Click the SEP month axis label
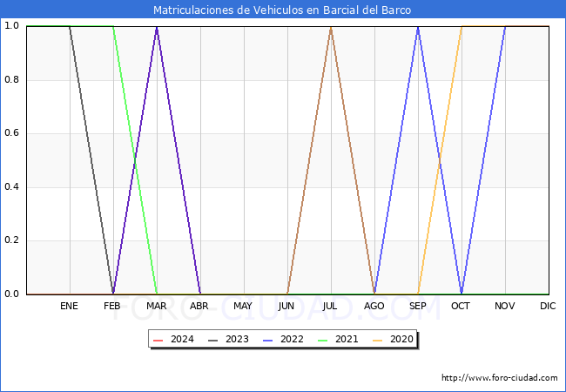Image resolution: width=566 pixels, height=392 pixels. pyautogui.click(x=418, y=306)
